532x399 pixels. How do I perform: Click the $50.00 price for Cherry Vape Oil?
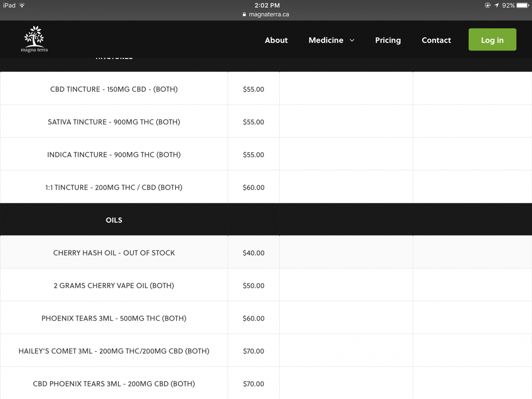[x=254, y=286]
